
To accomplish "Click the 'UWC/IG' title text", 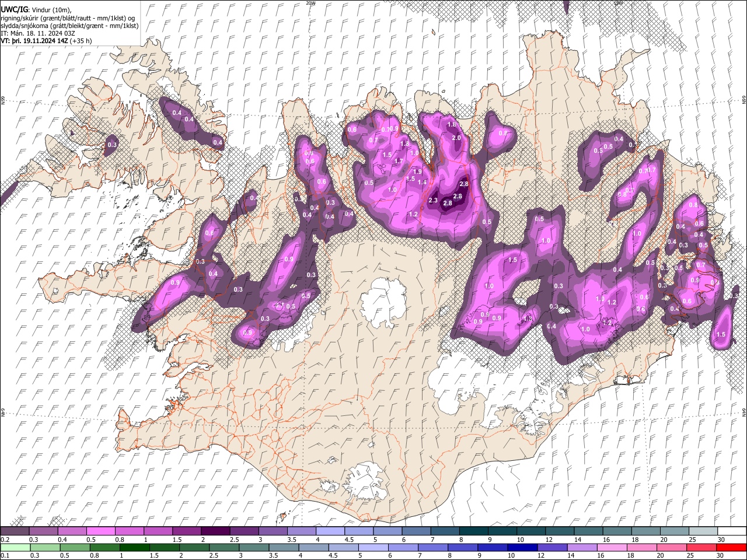I will (14, 10).
